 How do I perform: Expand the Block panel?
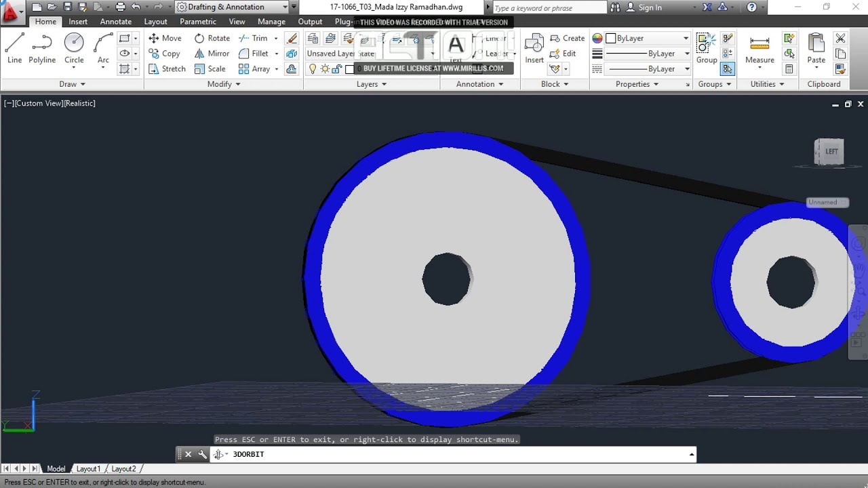pos(555,84)
